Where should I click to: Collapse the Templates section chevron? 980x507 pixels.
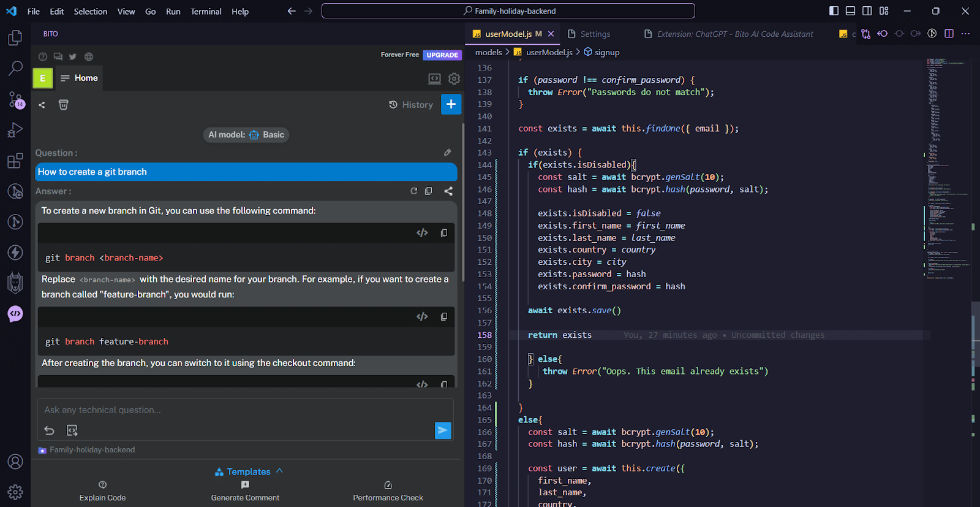(279, 471)
